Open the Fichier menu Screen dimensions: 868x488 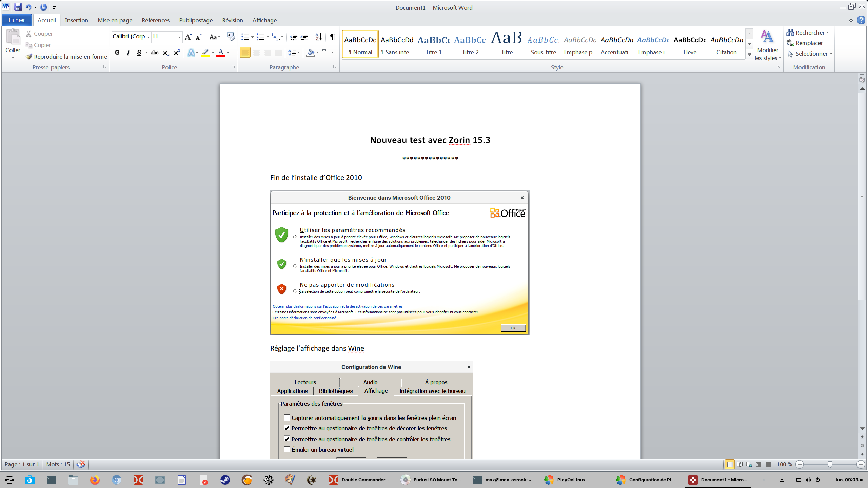(x=17, y=20)
